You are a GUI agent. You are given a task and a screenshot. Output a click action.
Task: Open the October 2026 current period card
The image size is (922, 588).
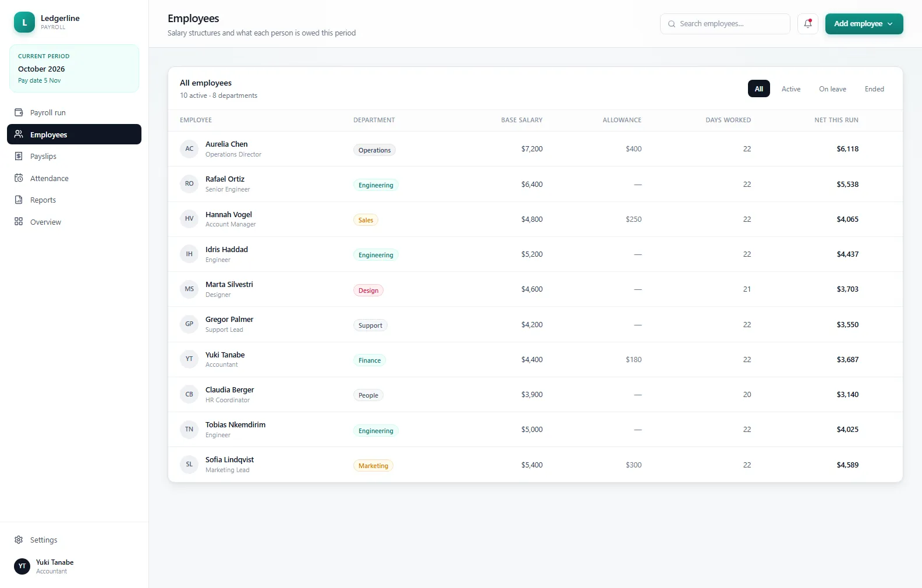pyautogui.click(x=74, y=69)
